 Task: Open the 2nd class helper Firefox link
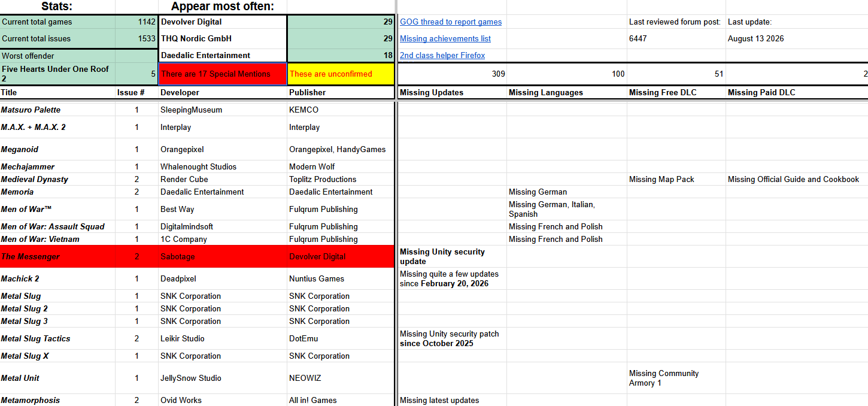(442, 56)
